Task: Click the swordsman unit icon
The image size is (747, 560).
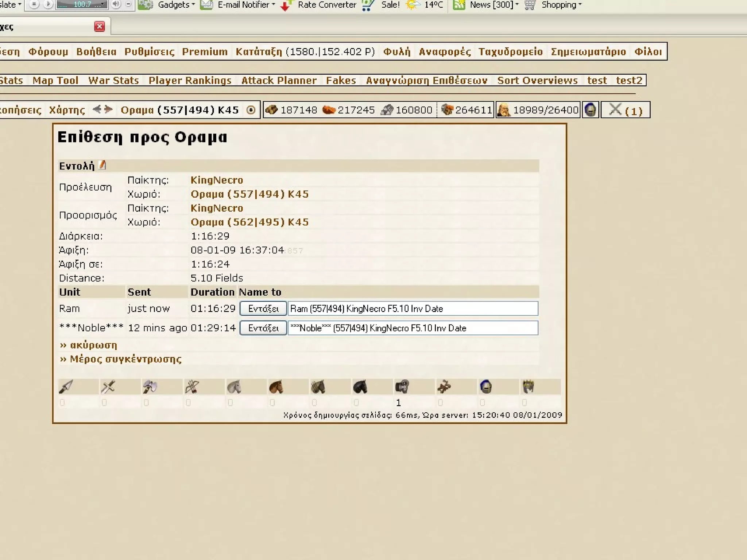Action: click(x=108, y=387)
